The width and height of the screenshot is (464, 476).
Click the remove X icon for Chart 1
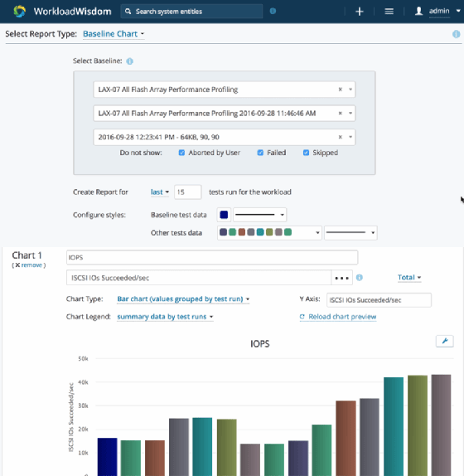click(x=17, y=265)
